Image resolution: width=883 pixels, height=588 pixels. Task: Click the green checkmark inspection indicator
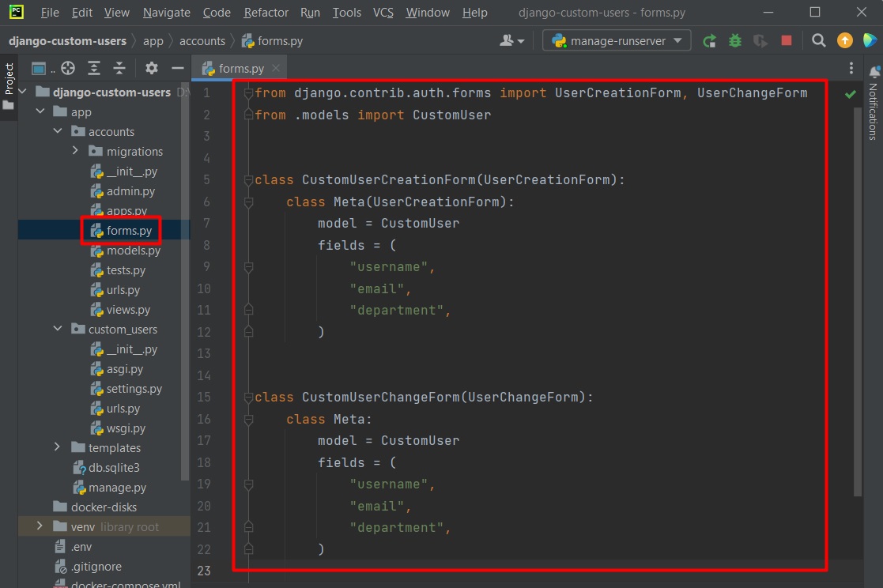coord(851,92)
